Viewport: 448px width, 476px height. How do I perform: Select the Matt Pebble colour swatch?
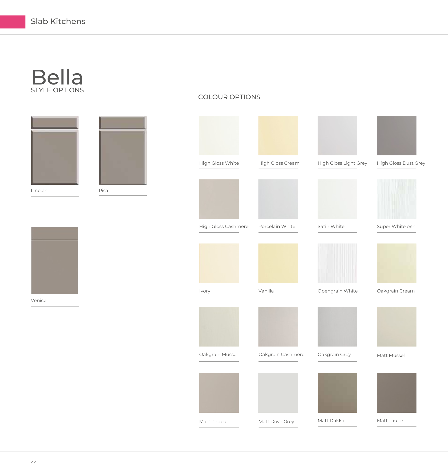click(219, 393)
